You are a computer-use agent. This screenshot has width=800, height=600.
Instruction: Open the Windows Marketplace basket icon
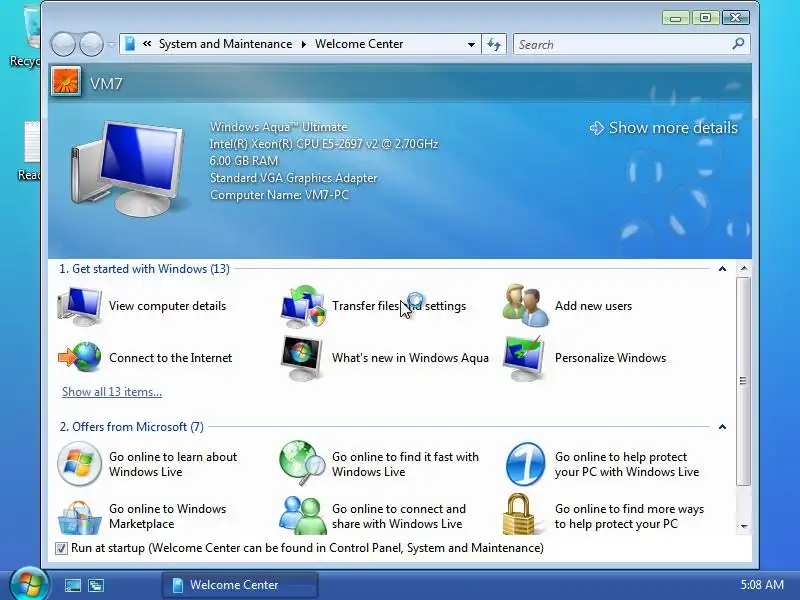79,517
